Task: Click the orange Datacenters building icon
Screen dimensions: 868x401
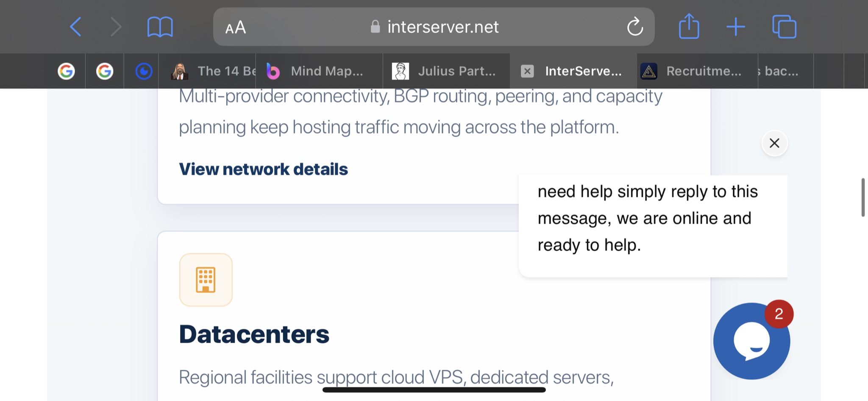Action: [206, 280]
